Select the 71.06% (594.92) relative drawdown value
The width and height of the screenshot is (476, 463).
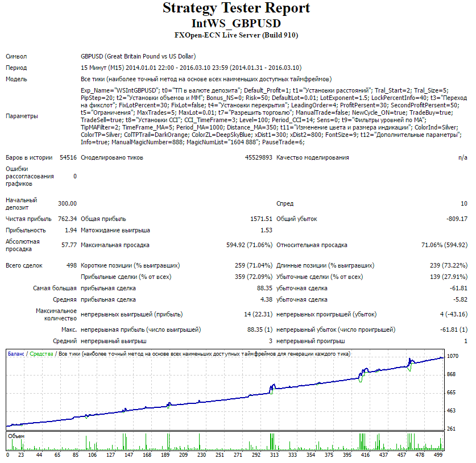pos(444,245)
